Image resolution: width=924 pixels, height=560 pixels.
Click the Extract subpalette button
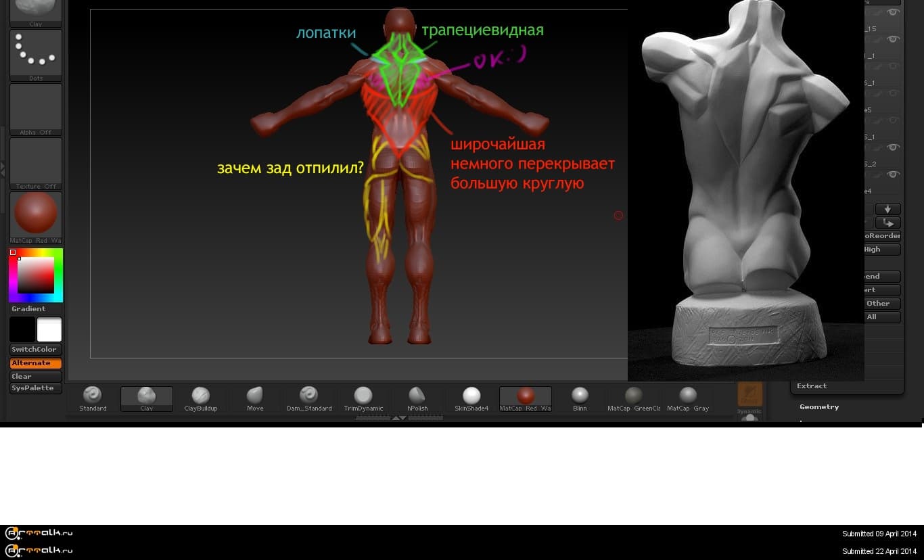click(x=812, y=386)
